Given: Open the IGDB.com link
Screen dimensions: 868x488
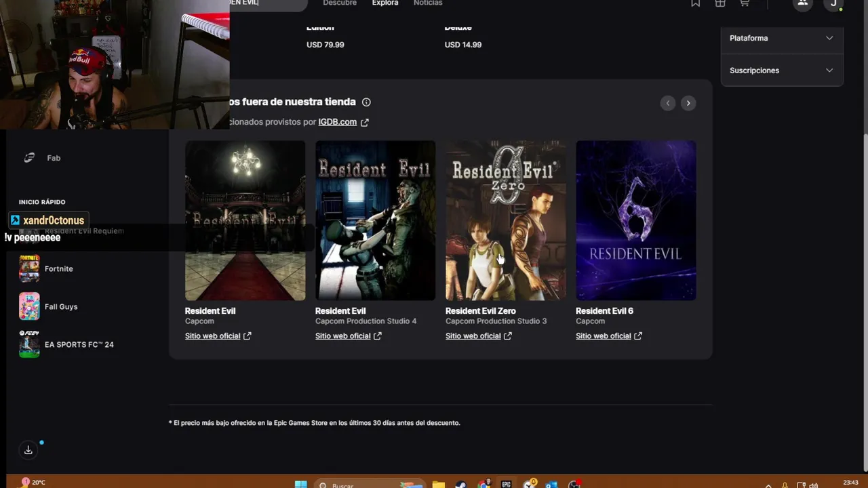Looking at the screenshot, I should (337, 122).
